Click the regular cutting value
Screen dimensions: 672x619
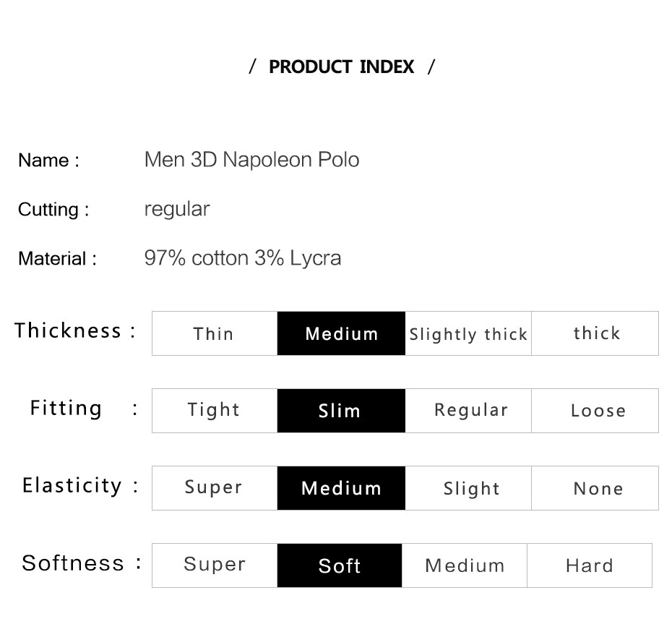pos(177,209)
